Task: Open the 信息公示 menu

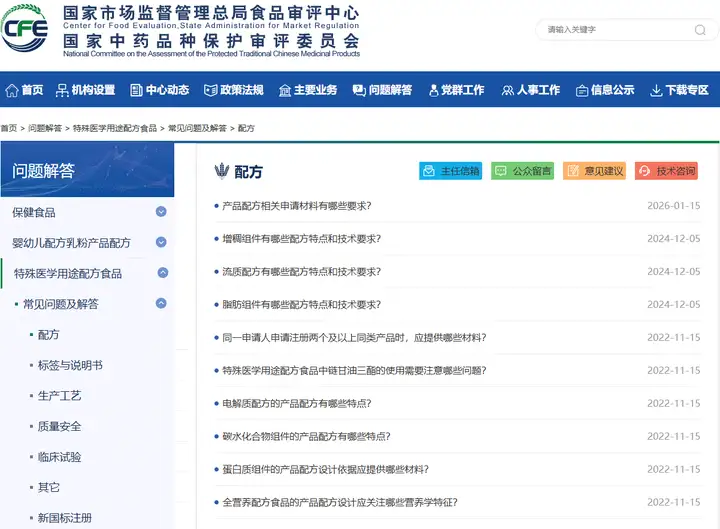Action: 613,90
